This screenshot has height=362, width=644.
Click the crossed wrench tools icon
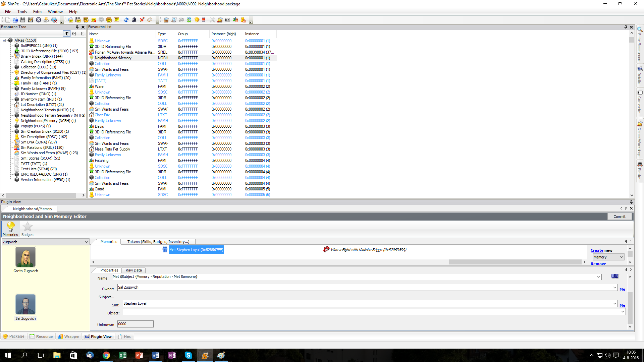[x=212, y=20]
